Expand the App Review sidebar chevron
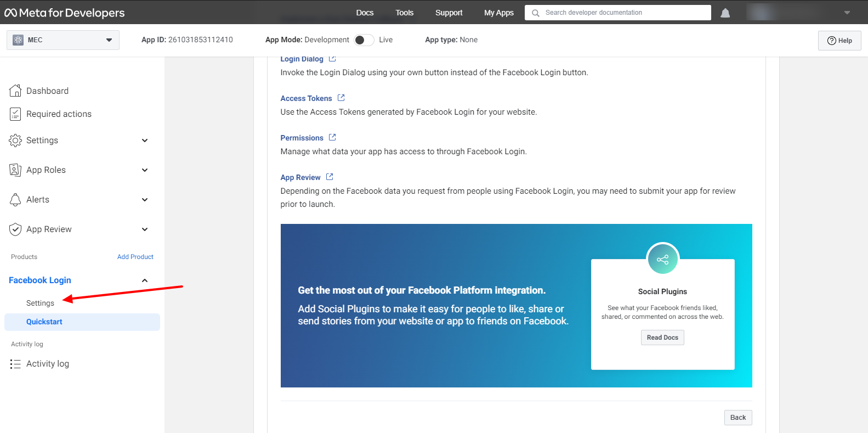868x433 pixels. [x=145, y=229]
